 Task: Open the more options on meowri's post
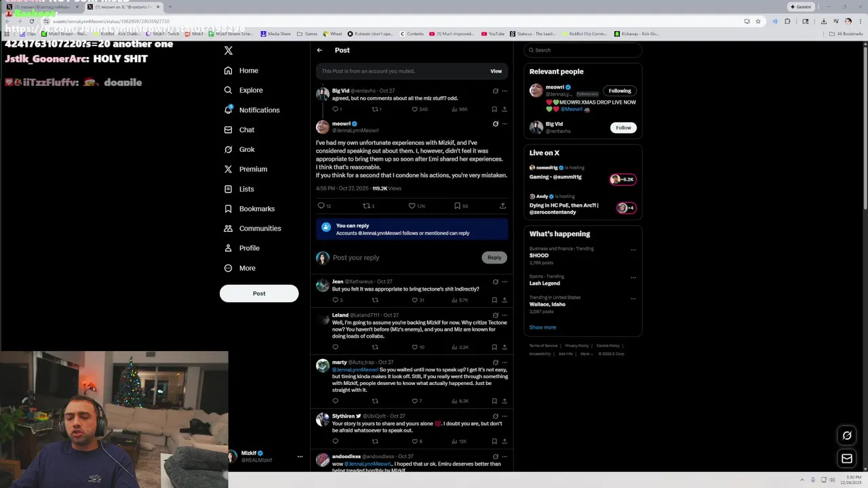(x=504, y=124)
